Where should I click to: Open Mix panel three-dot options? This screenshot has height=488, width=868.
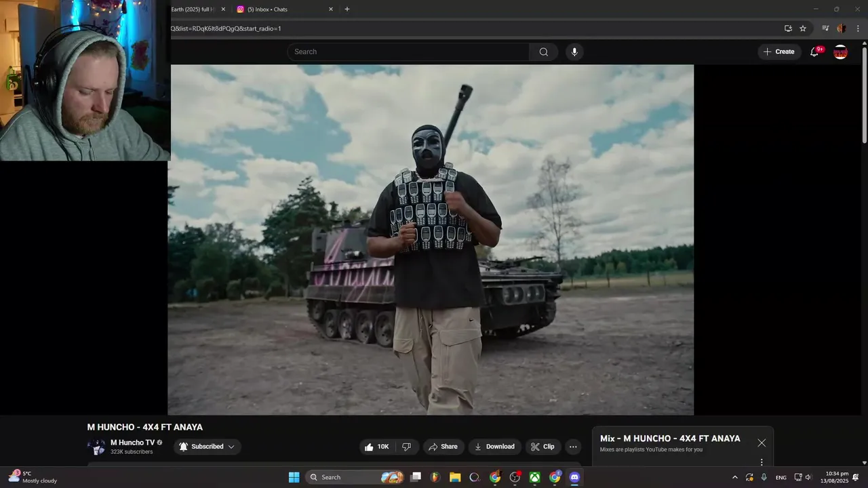pos(762,462)
